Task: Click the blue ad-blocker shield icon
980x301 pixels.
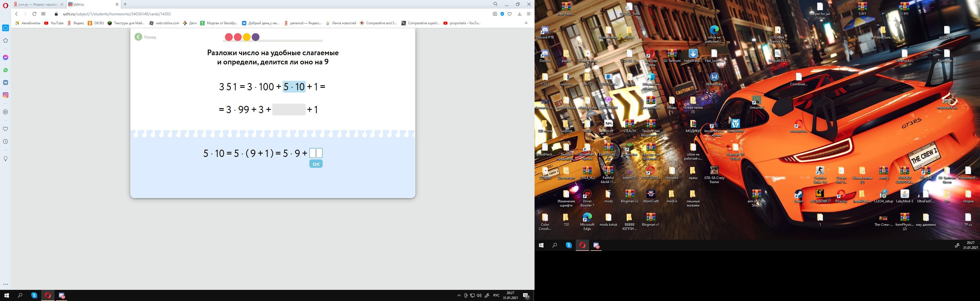Action: 502,14
